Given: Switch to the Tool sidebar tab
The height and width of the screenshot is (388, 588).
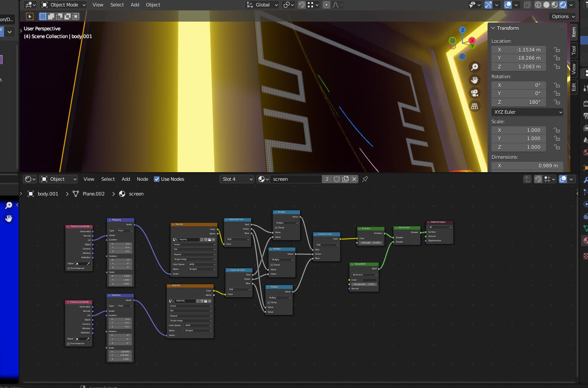Looking at the screenshot, I should 574,50.
